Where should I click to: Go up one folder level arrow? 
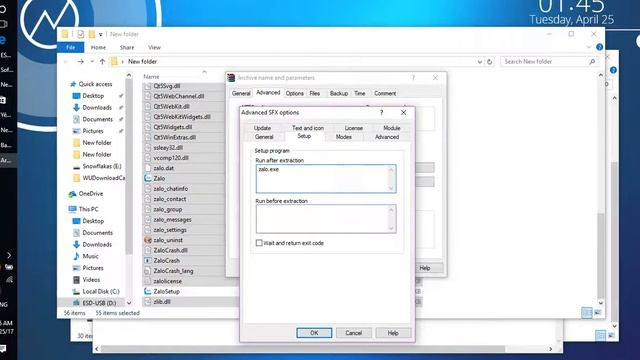click(102, 62)
